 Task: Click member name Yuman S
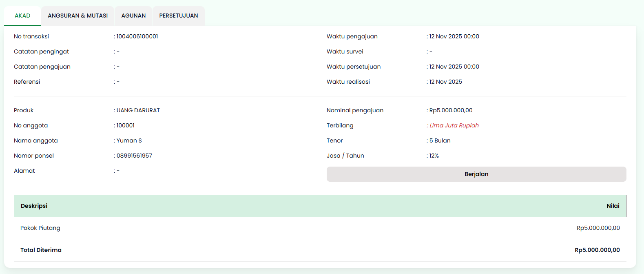[x=129, y=140]
